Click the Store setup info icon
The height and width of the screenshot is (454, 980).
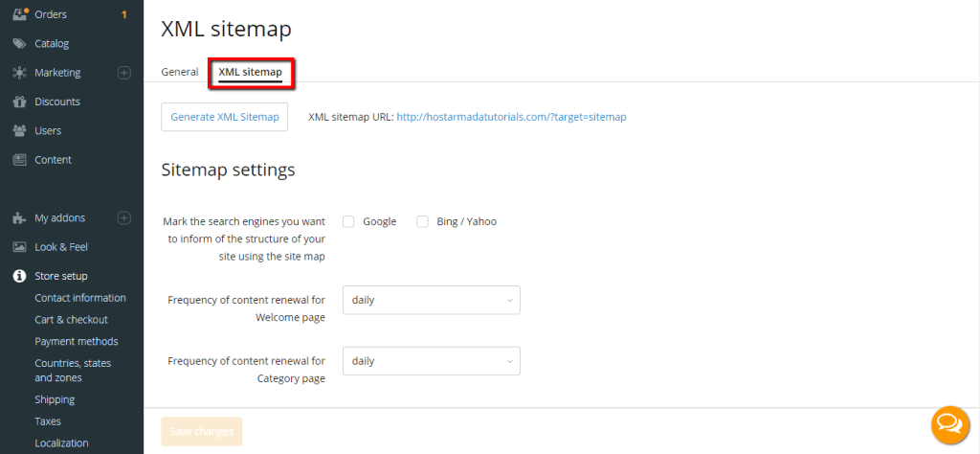20,276
